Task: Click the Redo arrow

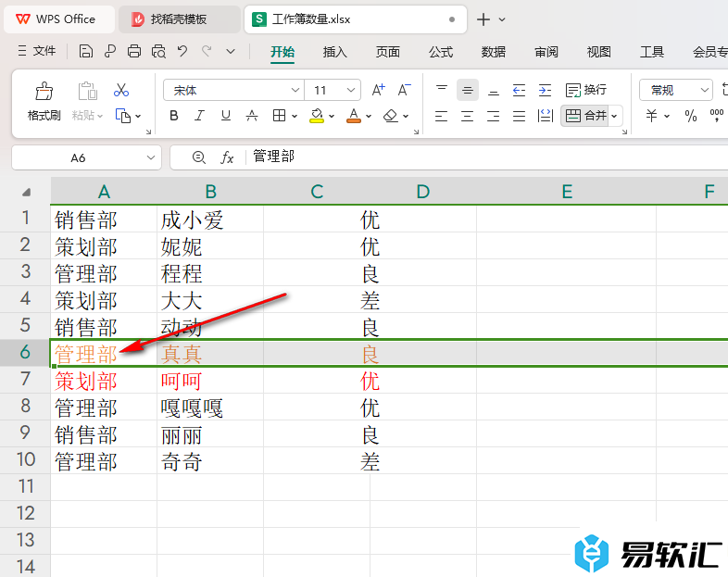Action: (x=207, y=51)
